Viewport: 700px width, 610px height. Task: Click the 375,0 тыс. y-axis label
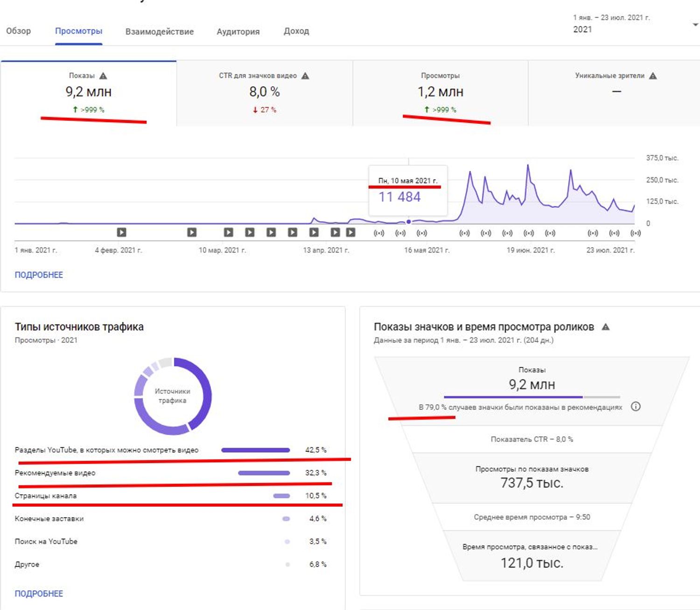[x=662, y=158]
